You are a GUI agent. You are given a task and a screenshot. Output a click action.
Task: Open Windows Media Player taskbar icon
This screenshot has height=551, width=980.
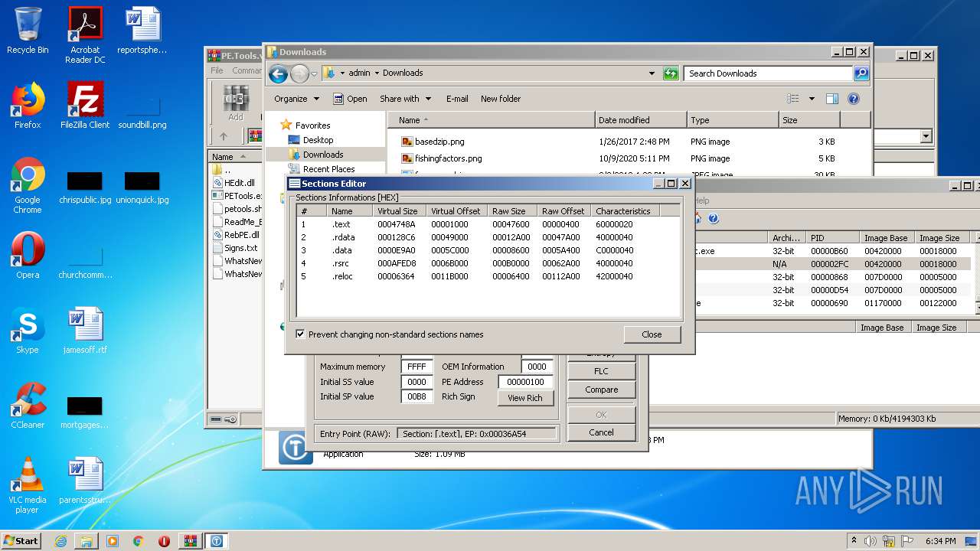113,541
